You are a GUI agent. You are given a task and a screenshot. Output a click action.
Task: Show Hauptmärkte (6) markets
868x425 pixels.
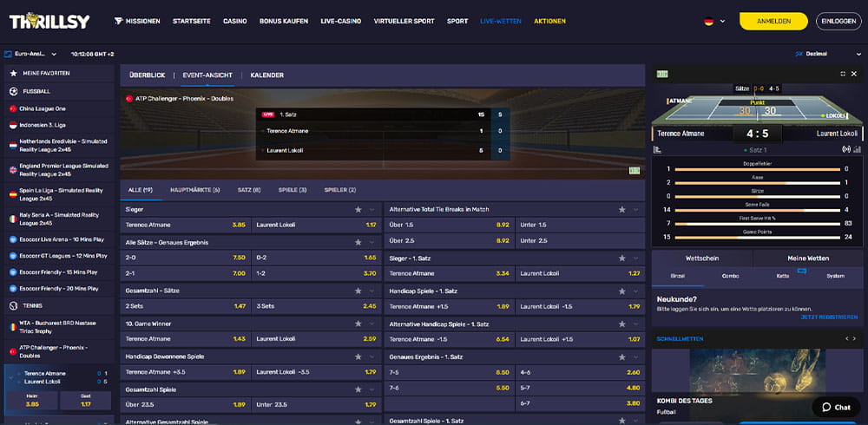pos(194,190)
